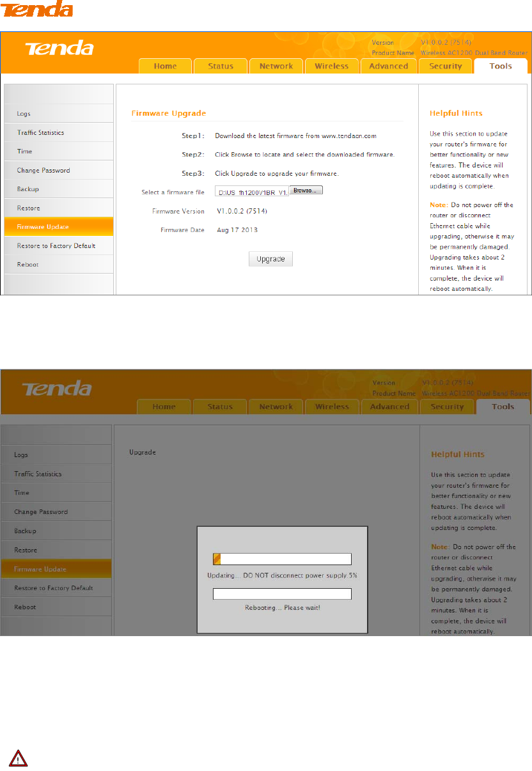Click the small orange Tenda logo above both screenshots

pos(36,9)
